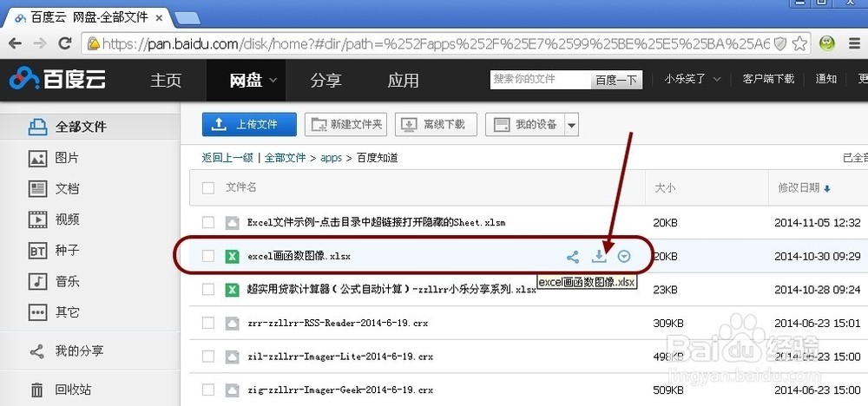Click the apps breadcrumb link
Image resolution: width=868 pixels, height=406 pixels.
pos(331,158)
